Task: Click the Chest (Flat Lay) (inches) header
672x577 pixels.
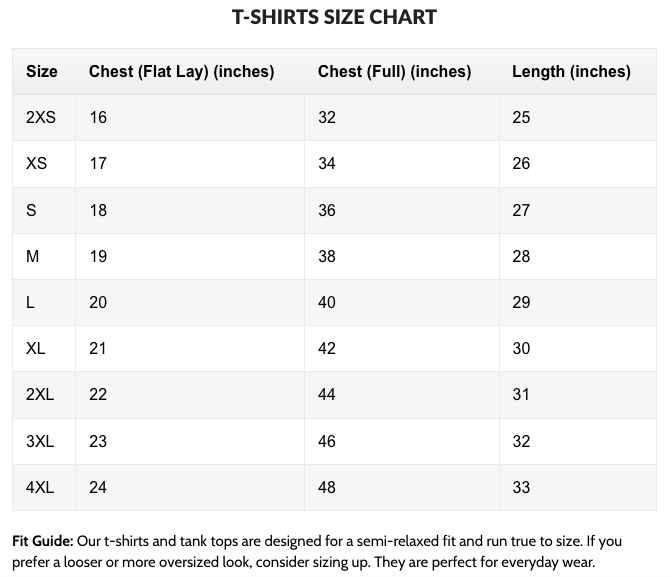Action: 181,72
